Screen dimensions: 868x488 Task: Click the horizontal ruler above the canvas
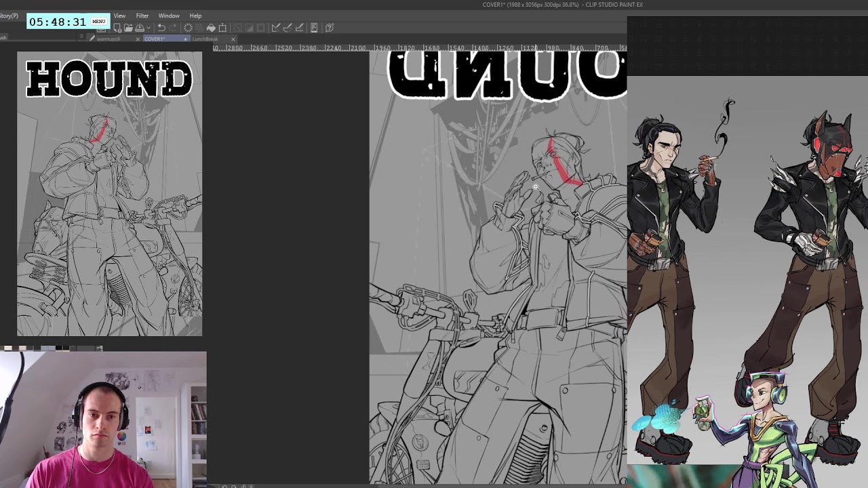click(420, 47)
